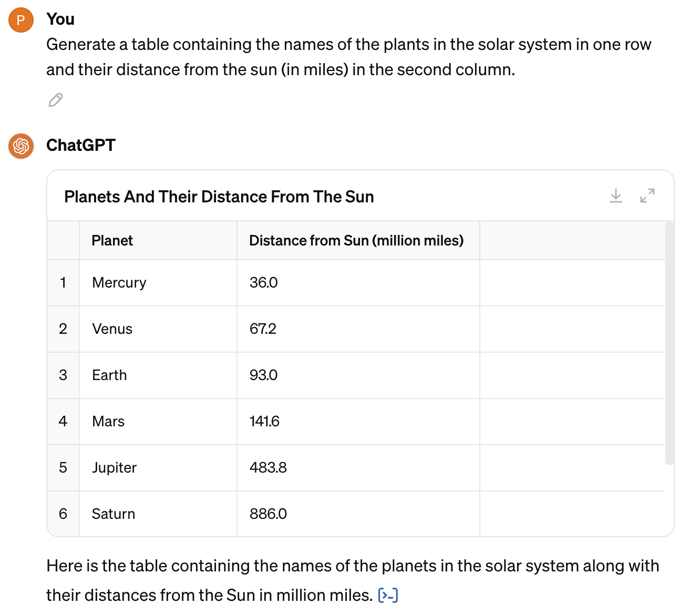
Task: Click the Mercury cell
Action: pyautogui.click(x=158, y=283)
